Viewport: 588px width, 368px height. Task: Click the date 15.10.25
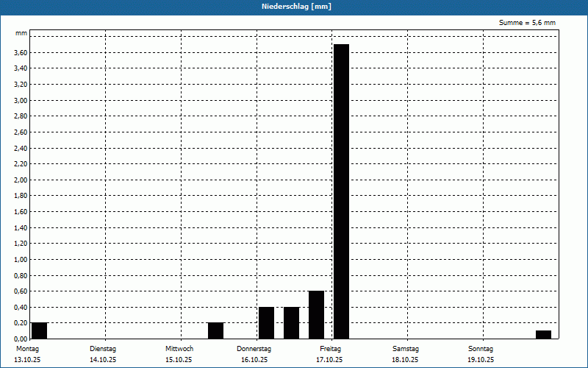(179, 360)
